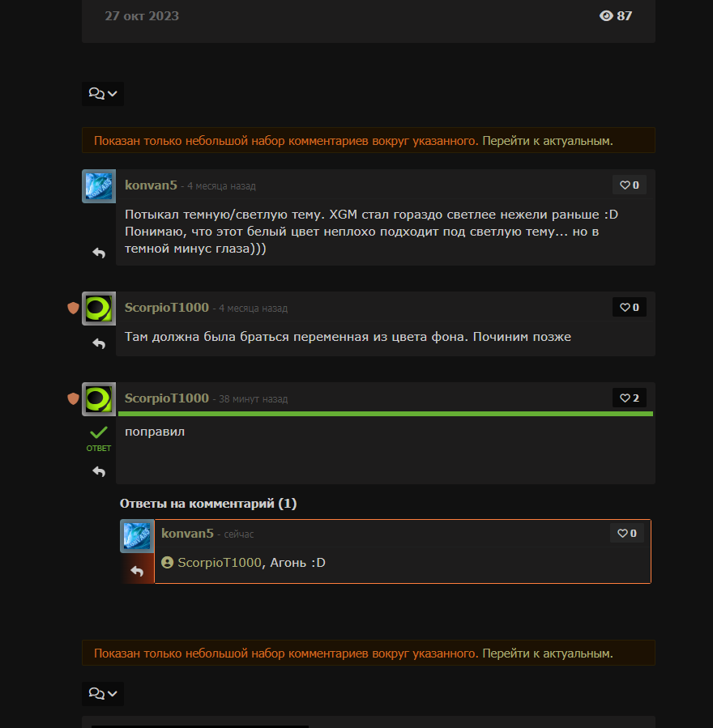713x728 pixels.
Task: Click the '27 окт 2023' date
Action: coord(142,15)
